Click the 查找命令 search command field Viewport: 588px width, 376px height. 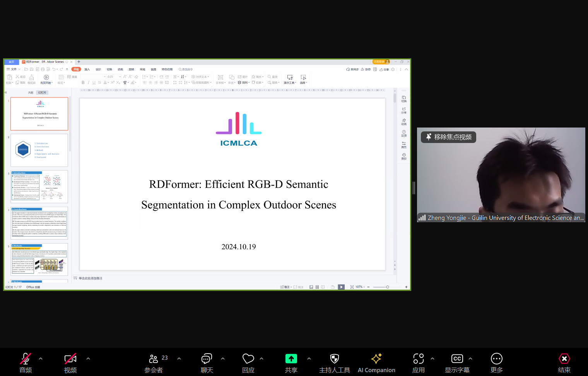tap(186, 70)
